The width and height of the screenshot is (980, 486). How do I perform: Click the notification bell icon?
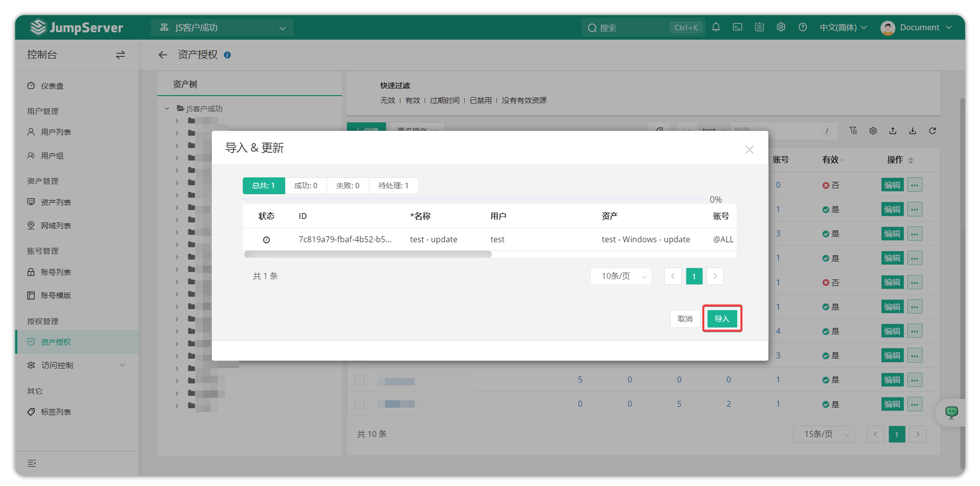point(716,27)
